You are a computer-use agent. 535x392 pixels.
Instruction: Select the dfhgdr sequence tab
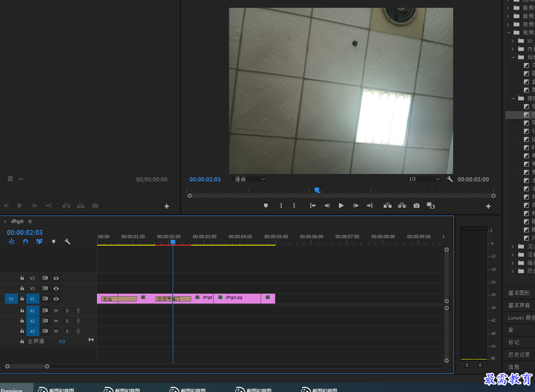[x=17, y=221]
